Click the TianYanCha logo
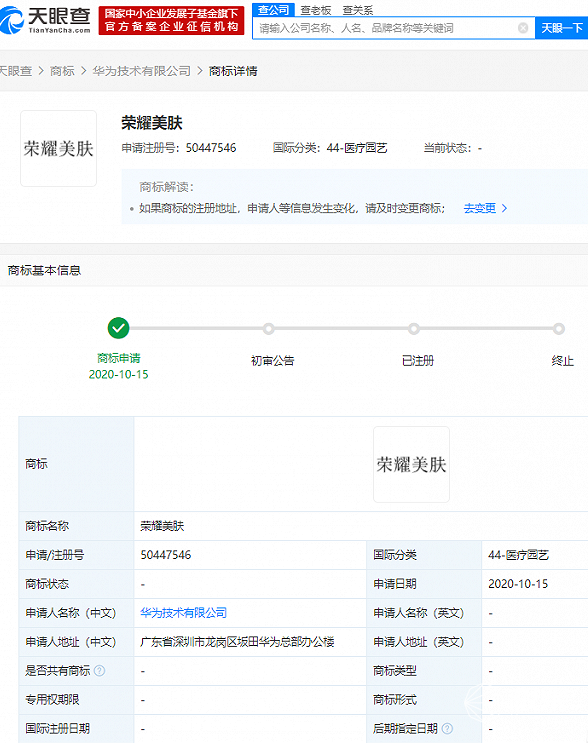 click(x=45, y=20)
